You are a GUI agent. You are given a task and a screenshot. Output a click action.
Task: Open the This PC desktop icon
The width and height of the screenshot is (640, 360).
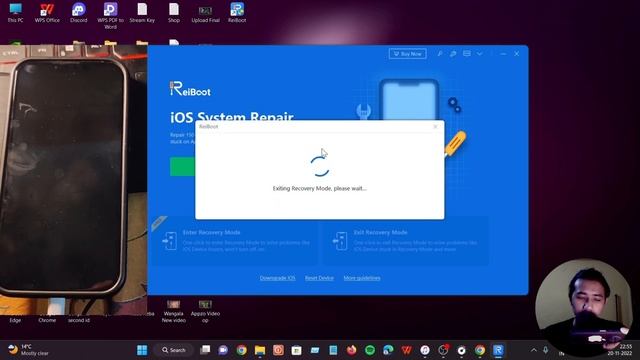(16, 12)
